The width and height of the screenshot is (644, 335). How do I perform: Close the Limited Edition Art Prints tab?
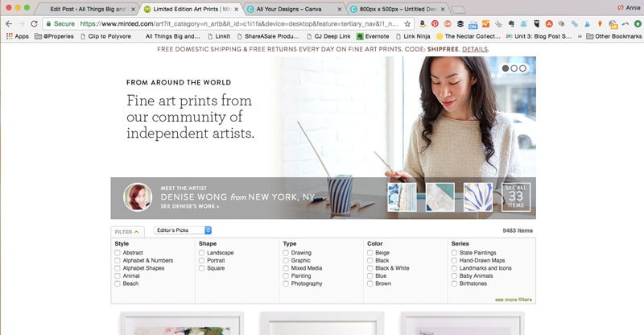(236, 9)
